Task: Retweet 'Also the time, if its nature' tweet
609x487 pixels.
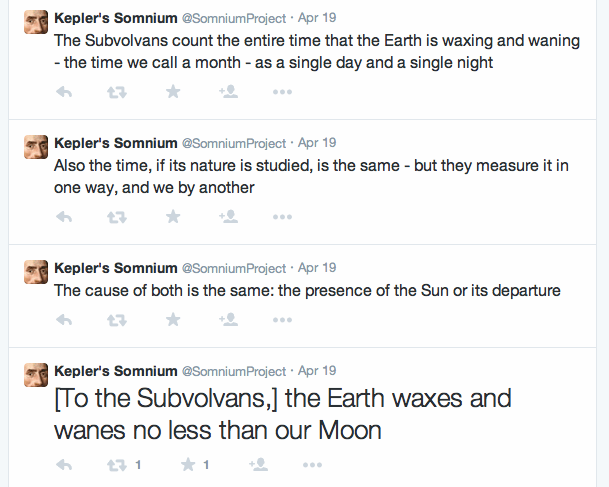Action: [117, 217]
